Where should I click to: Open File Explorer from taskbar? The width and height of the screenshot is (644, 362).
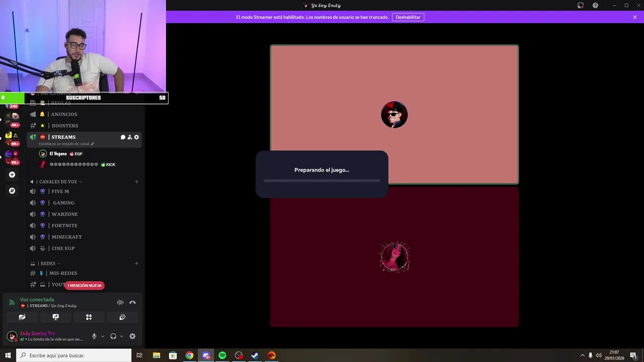tap(156, 355)
